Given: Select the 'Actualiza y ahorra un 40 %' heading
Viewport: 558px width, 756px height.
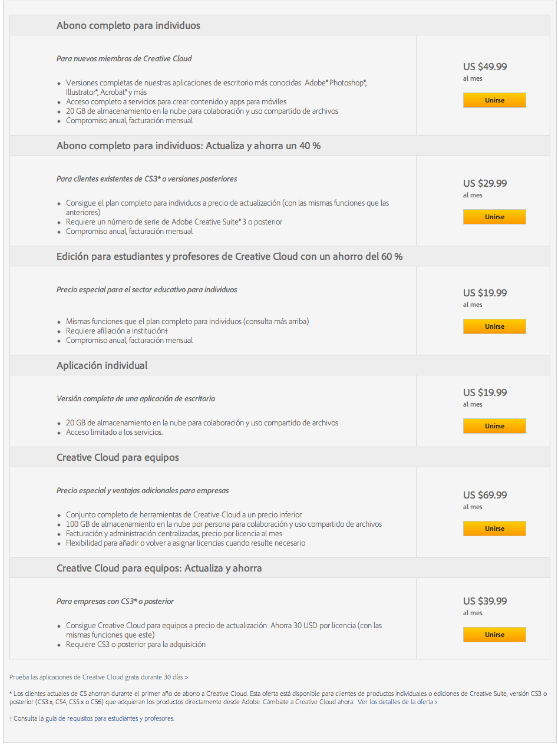Looking at the screenshot, I should coord(189,146).
